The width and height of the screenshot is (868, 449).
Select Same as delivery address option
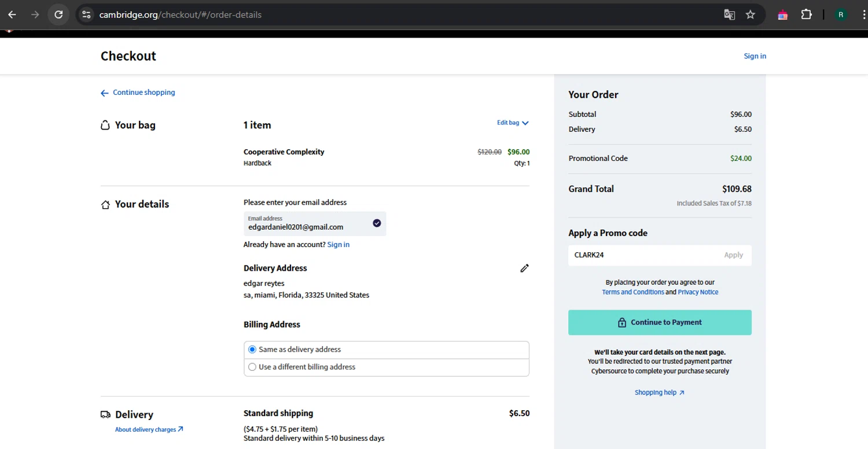tap(252, 349)
